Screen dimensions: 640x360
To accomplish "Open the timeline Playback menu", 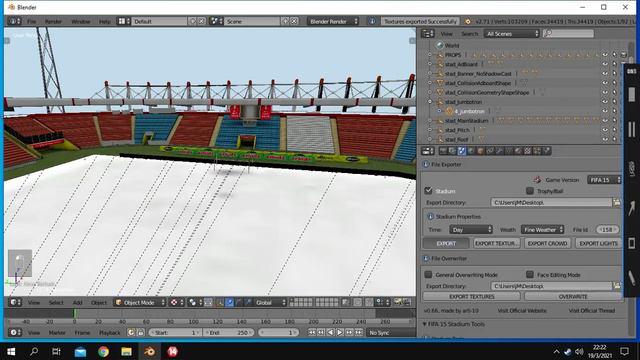I will tap(109, 333).
